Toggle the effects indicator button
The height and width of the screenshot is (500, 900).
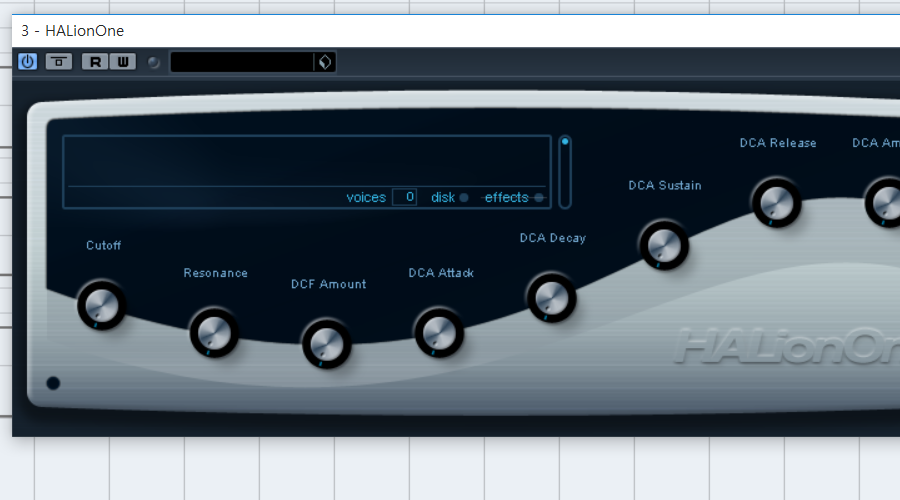click(x=538, y=197)
